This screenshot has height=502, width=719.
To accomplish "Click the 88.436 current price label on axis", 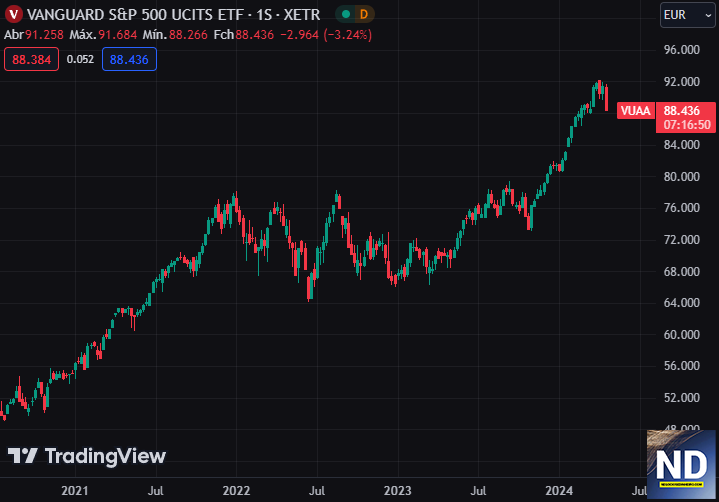I will [x=682, y=110].
